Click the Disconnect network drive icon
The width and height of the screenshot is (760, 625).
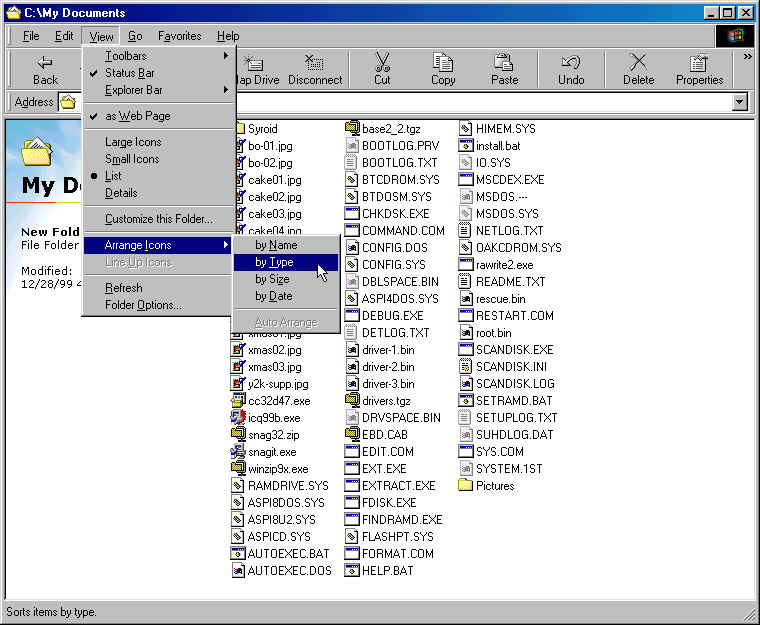pyautogui.click(x=315, y=63)
